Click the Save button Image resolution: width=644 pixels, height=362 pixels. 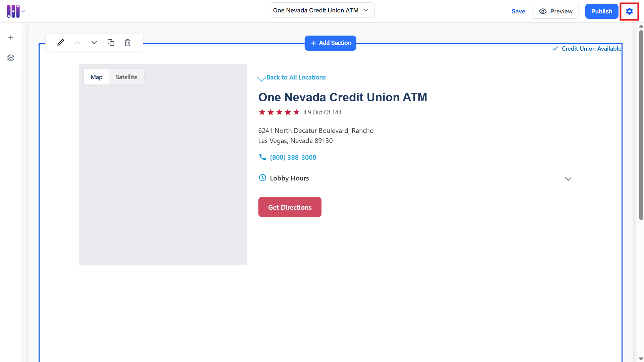click(518, 11)
